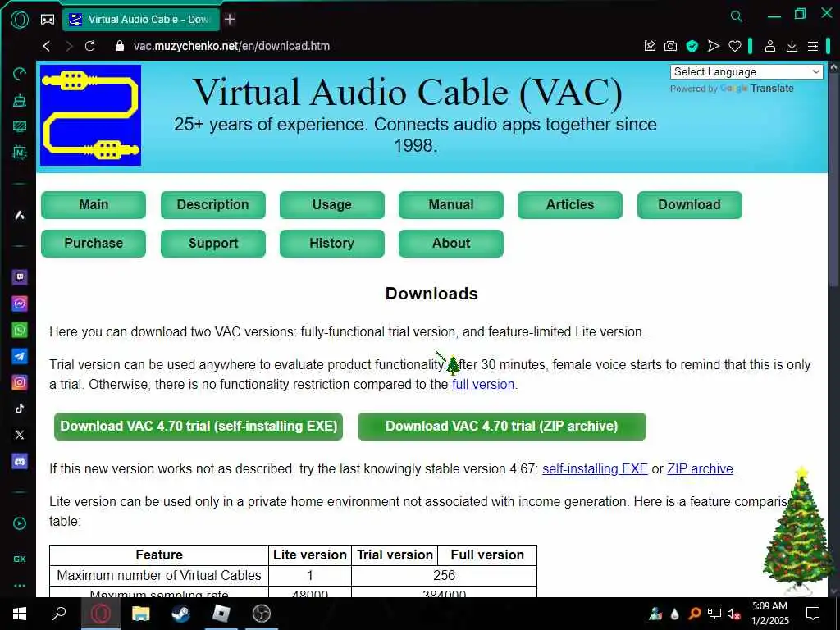The width and height of the screenshot is (840, 630).
Task: Open Windows taskbar search
Action: [59, 614]
